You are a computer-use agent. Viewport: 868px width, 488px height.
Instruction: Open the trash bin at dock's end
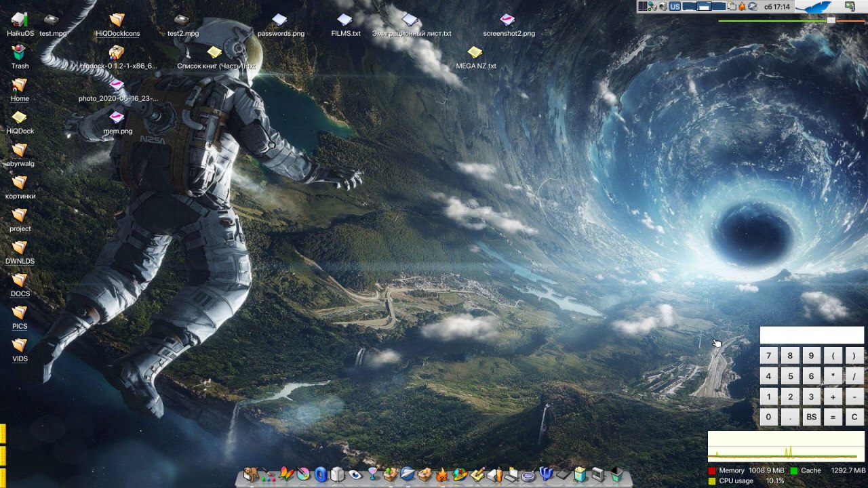[616, 474]
